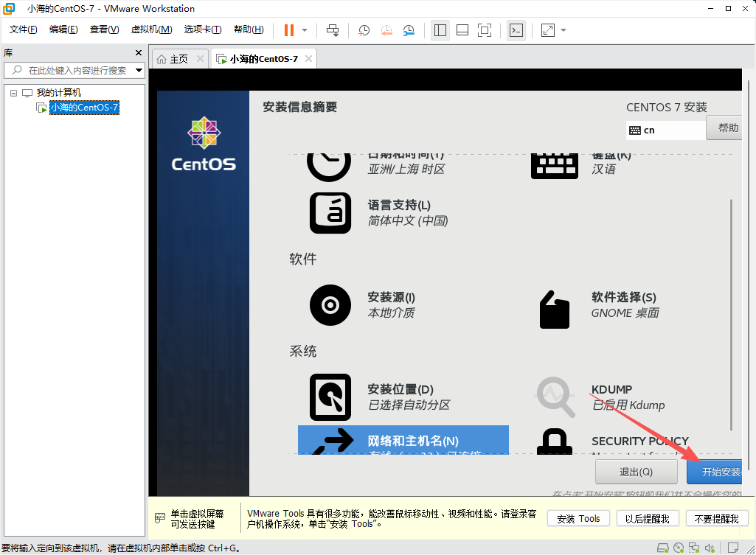Open the snapshot manager icon
This screenshot has height=555, width=756.
coord(409,30)
